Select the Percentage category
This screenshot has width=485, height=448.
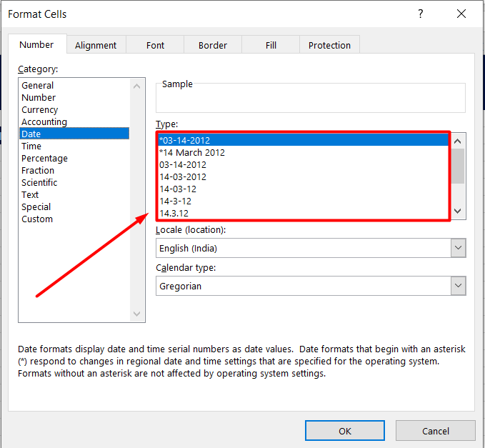pyautogui.click(x=74, y=158)
